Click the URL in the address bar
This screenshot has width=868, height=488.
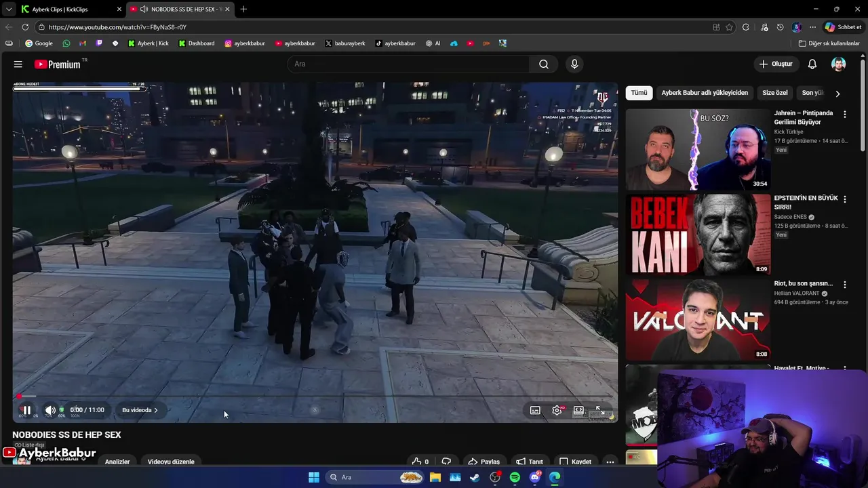point(117,27)
